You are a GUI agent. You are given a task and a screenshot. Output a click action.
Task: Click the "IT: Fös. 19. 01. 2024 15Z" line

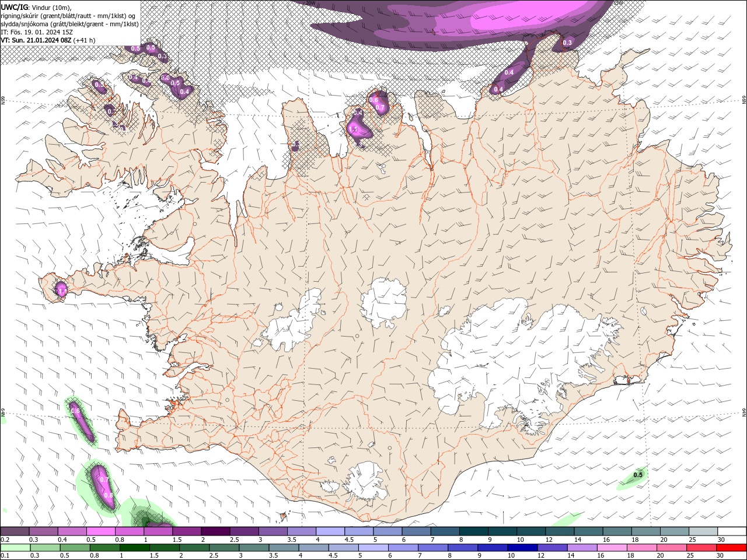pyautogui.click(x=37, y=32)
